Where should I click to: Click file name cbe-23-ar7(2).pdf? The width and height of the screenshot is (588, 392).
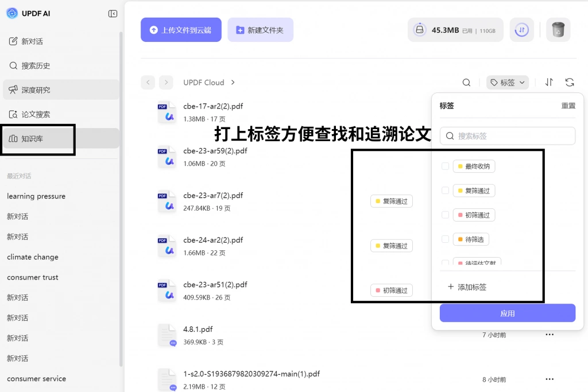[213, 196]
